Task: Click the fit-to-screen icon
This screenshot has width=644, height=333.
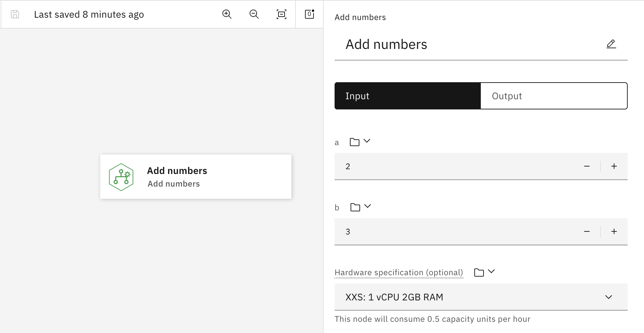Action: click(282, 14)
